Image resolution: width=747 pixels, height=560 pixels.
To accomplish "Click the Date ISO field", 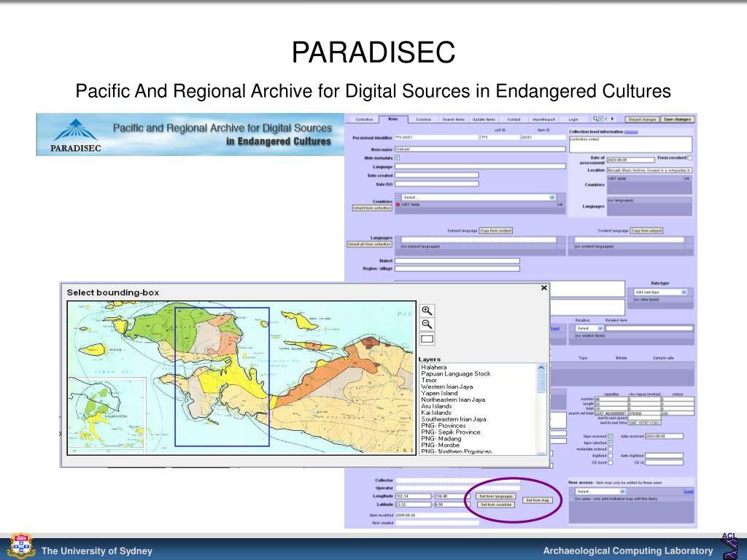I will 437,184.
